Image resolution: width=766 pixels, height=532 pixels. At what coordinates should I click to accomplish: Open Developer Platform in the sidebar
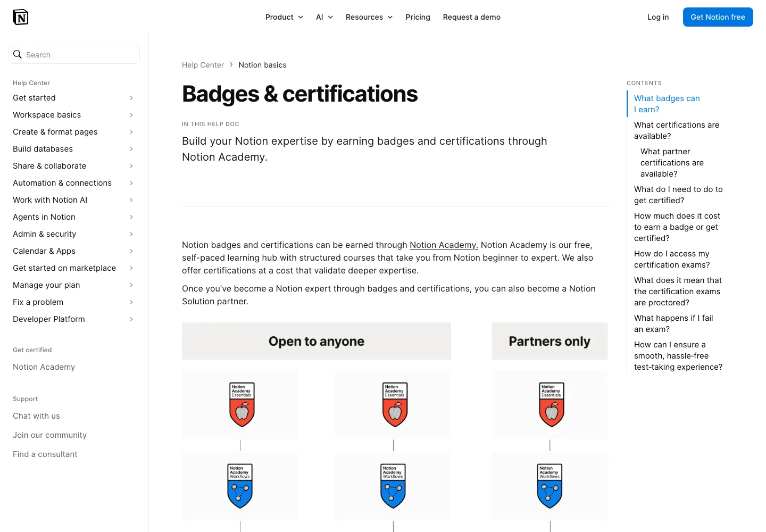click(x=49, y=319)
